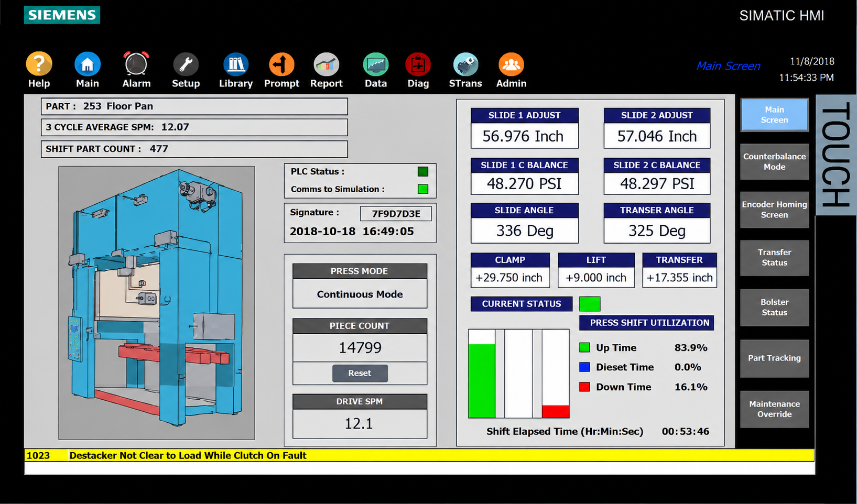Open the STrans icon

[x=465, y=64]
